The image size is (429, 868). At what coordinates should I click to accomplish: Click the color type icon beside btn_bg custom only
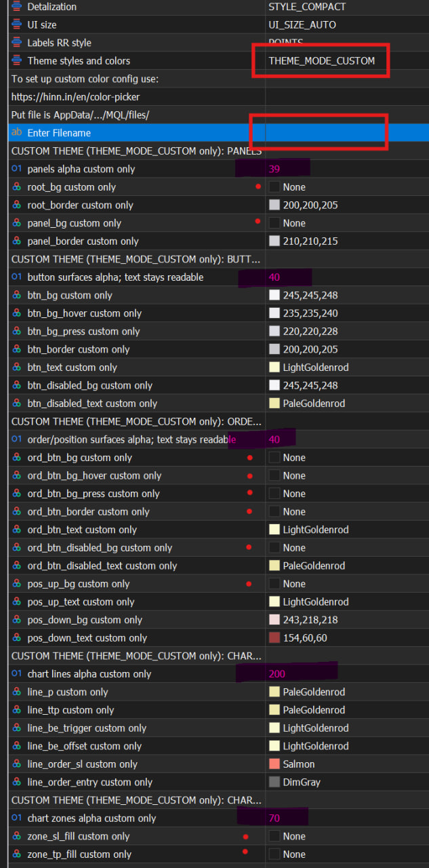[x=17, y=295]
